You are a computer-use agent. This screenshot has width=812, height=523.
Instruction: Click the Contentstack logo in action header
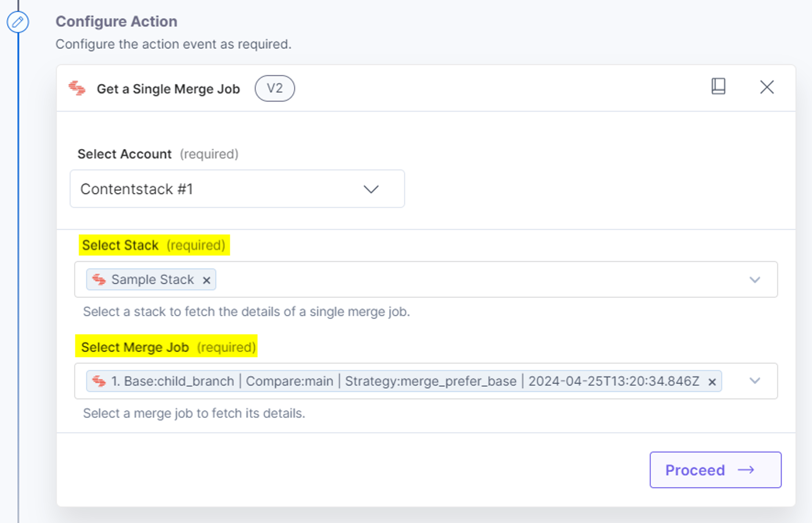77,88
